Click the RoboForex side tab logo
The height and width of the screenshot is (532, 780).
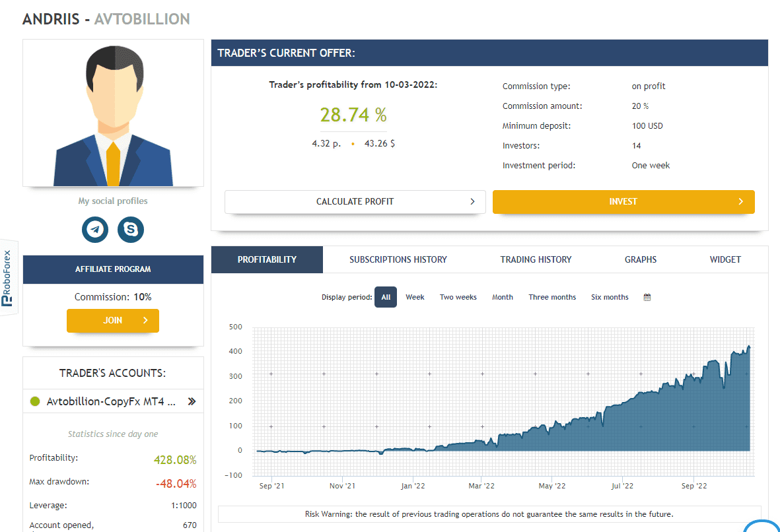pos(7,278)
